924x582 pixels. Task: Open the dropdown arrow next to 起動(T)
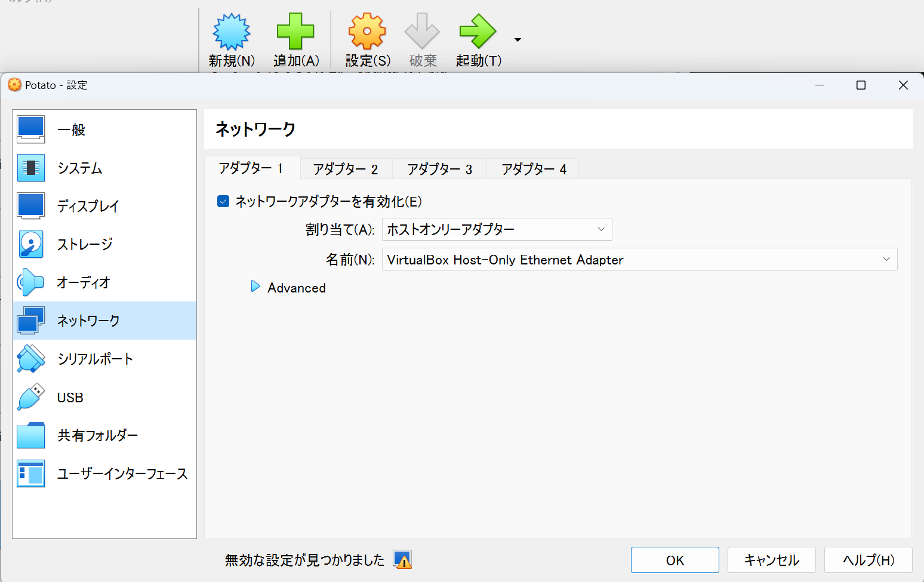[518, 40]
